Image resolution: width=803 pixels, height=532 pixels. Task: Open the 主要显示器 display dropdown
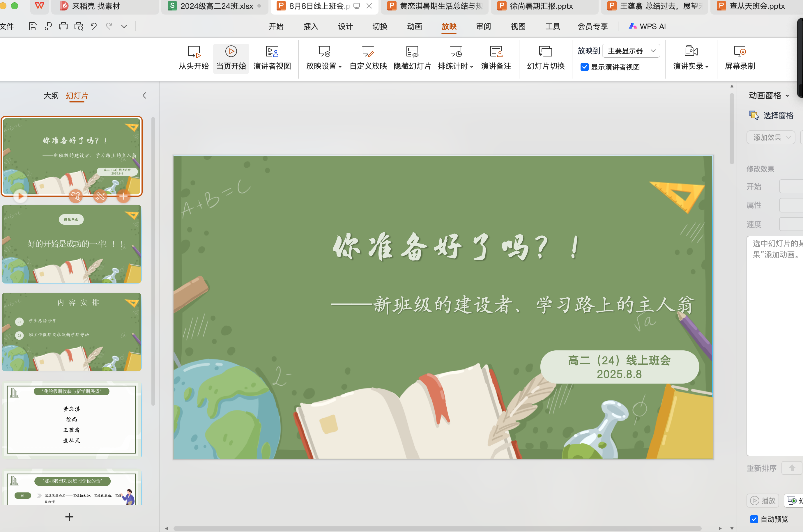click(x=631, y=51)
